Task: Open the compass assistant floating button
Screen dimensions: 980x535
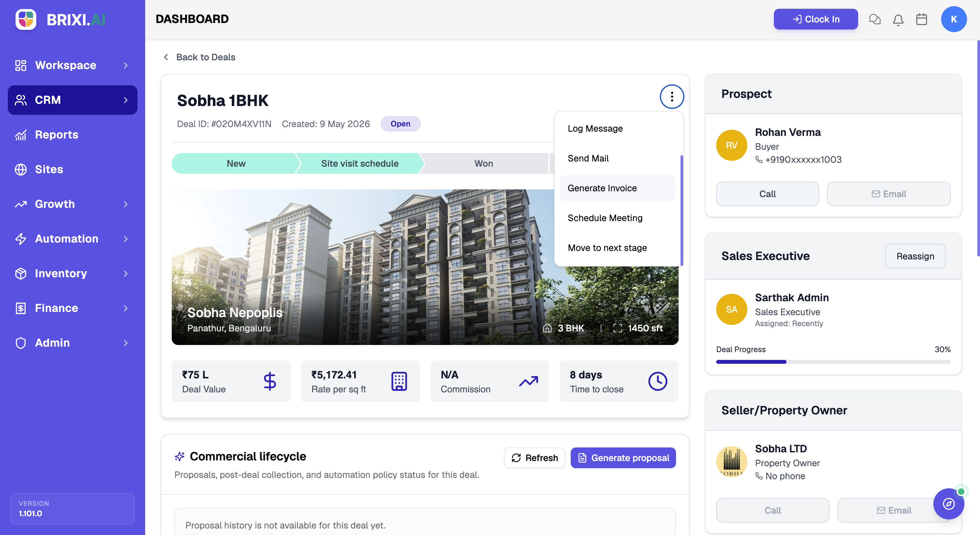Action: [949, 504]
